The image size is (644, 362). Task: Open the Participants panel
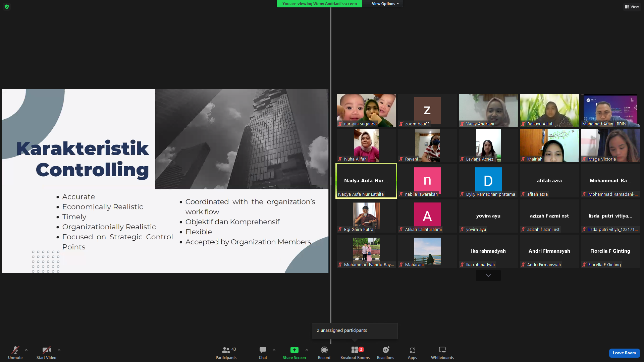click(226, 353)
